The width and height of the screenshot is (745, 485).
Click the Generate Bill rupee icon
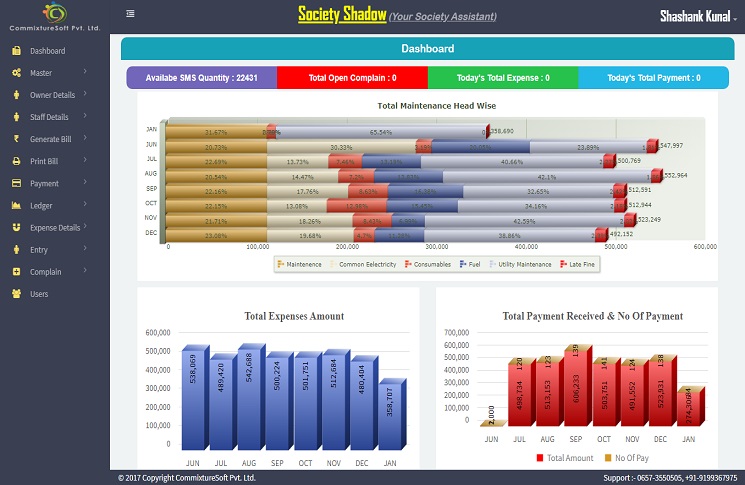[17, 139]
